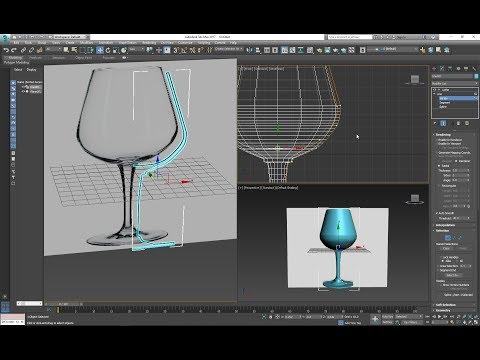The image size is (480, 360).
Task: Toggle Generate Mapping Coords checkbox
Action: [x=436, y=153]
